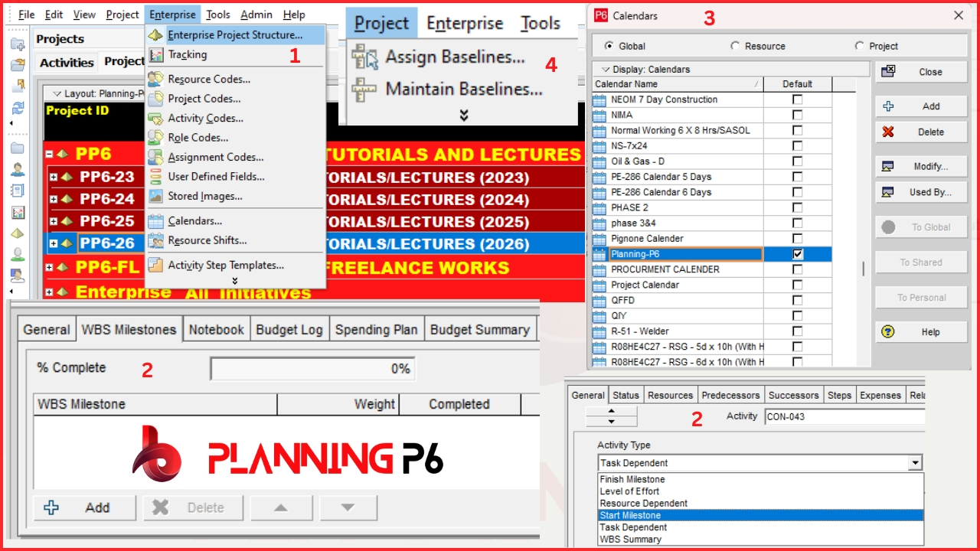Click the % Complete progress bar
The width and height of the screenshot is (980, 551).
pos(312,369)
